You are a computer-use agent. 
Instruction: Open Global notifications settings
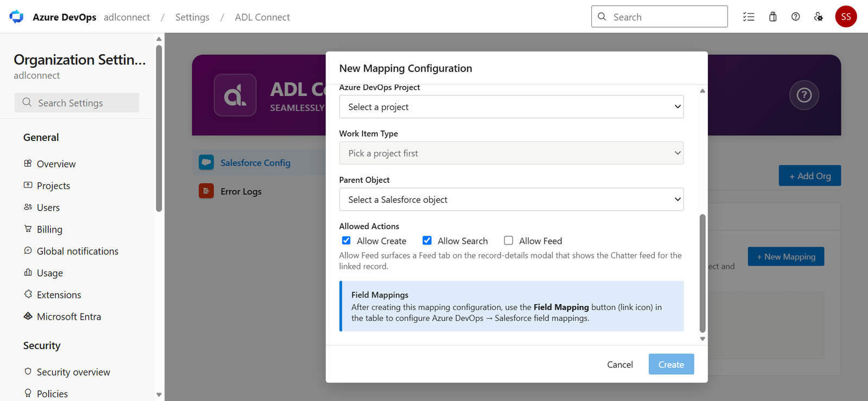point(77,251)
